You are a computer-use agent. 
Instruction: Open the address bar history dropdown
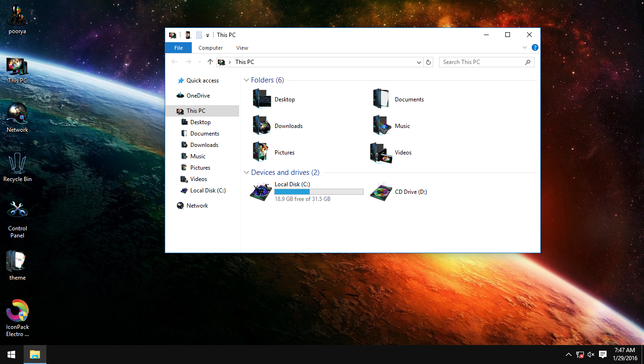[x=419, y=62]
